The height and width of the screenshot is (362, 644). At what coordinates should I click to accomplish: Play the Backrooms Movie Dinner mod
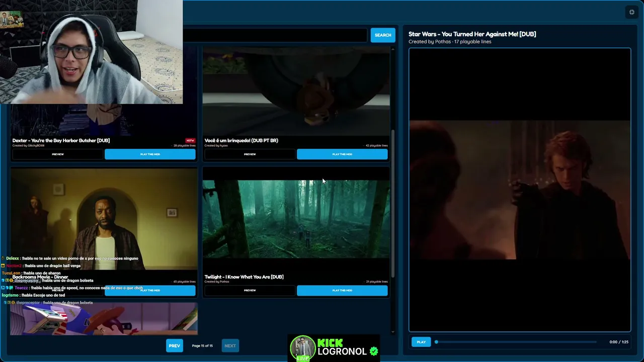click(x=150, y=291)
